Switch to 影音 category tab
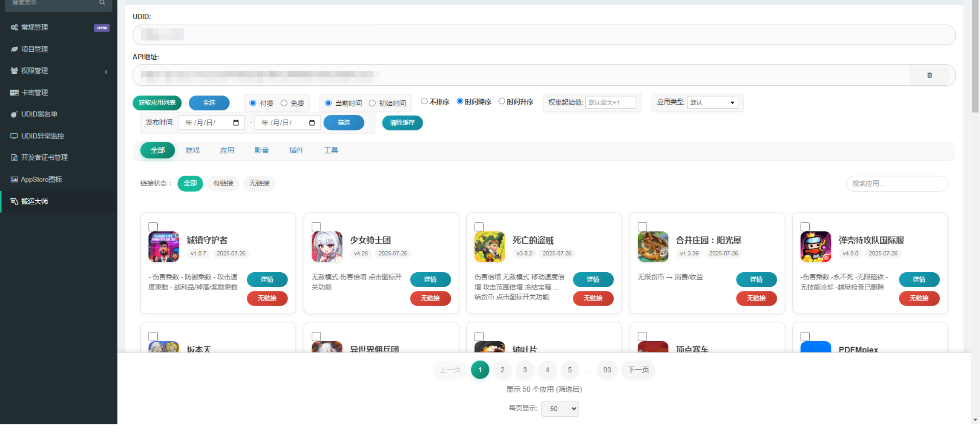The width and height of the screenshot is (980, 432). point(261,150)
